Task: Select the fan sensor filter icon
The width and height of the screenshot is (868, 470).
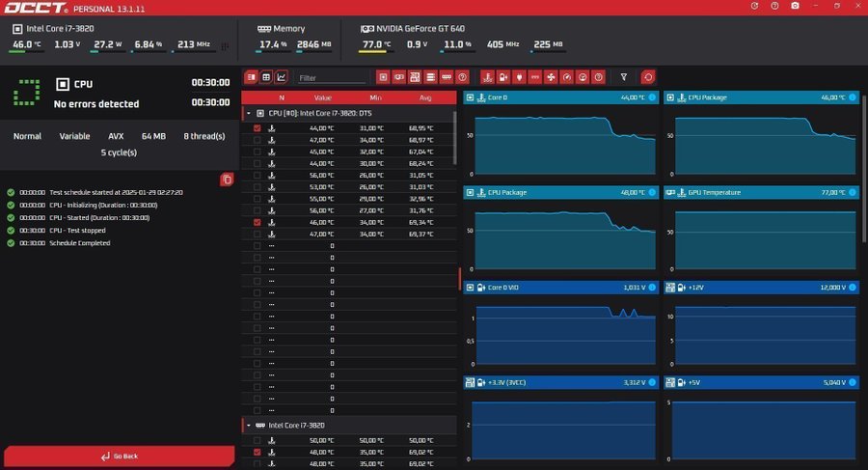Action: (x=551, y=77)
